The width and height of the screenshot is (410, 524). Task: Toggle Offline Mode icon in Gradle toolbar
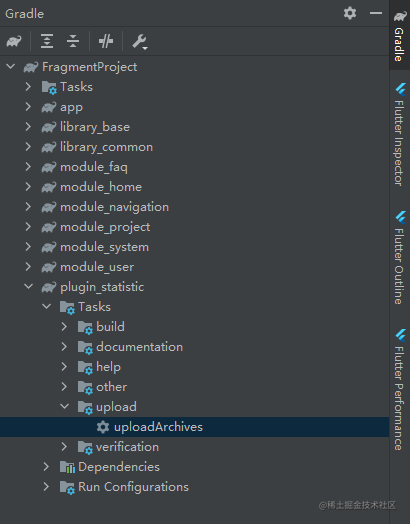[x=106, y=41]
